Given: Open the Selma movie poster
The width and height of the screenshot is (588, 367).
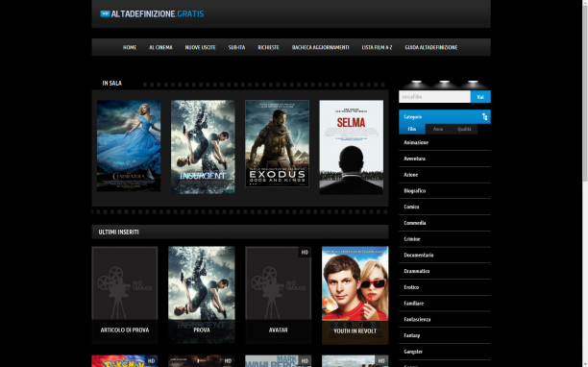Looking at the screenshot, I should (352, 147).
